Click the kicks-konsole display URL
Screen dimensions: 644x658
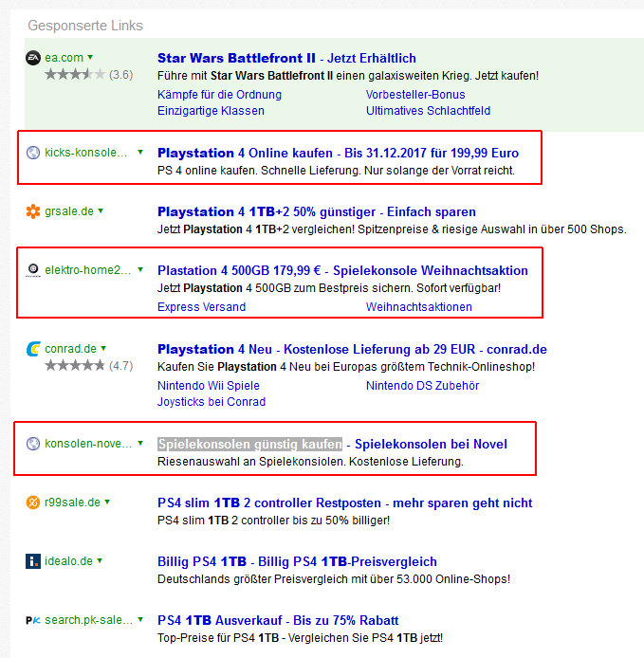click(x=85, y=153)
